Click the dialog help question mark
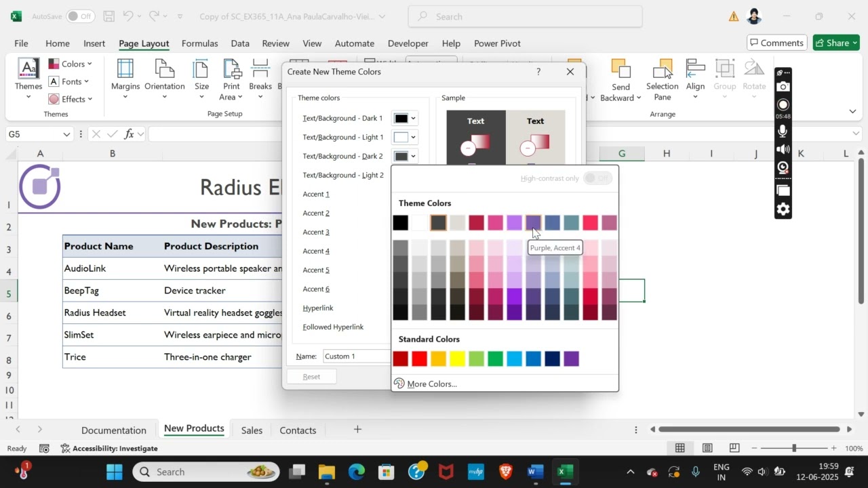The image size is (868, 488). [538, 72]
